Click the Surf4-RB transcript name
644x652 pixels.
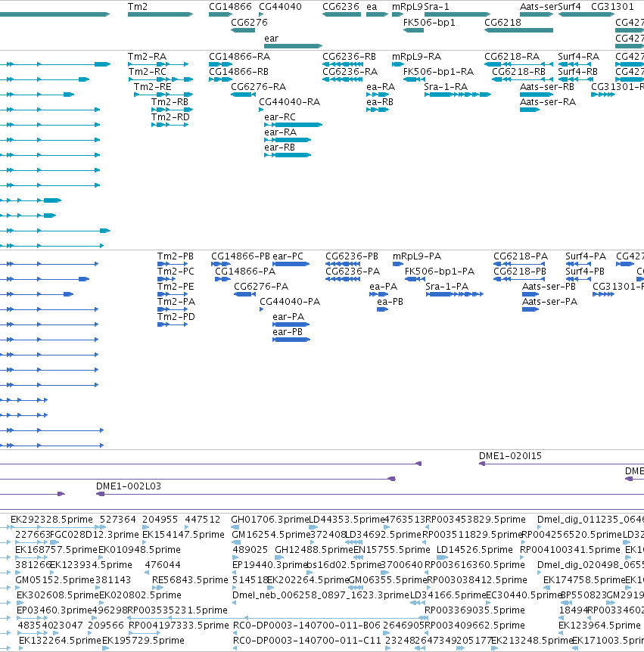click(x=578, y=72)
